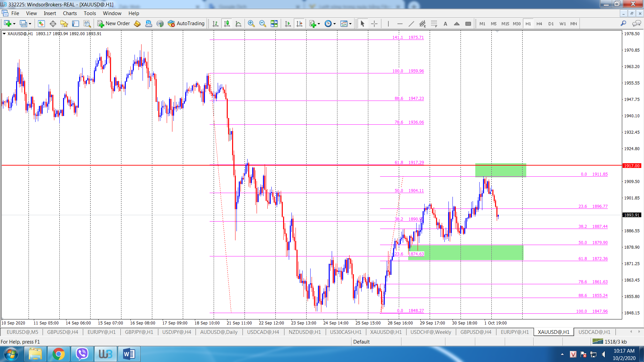
Task: Select the lower green rectangle near 1874.63
Action: pos(466,252)
